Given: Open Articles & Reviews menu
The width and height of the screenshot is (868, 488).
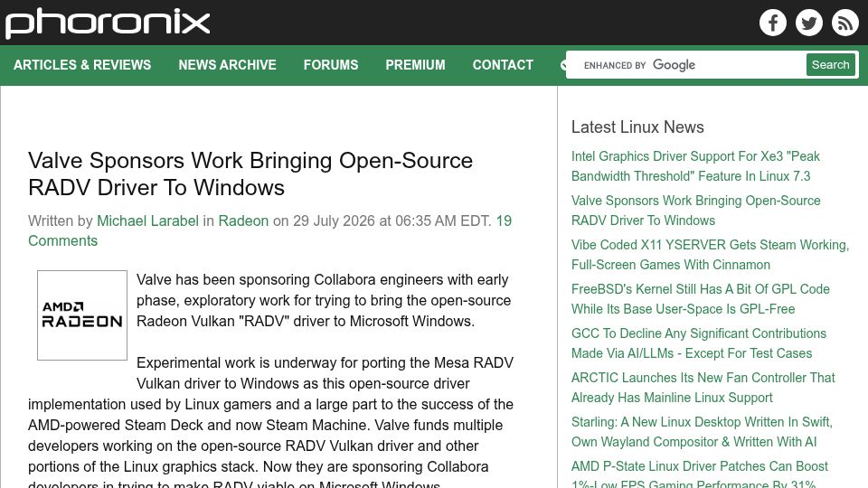Looking at the screenshot, I should pyautogui.click(x=82, y=65).
